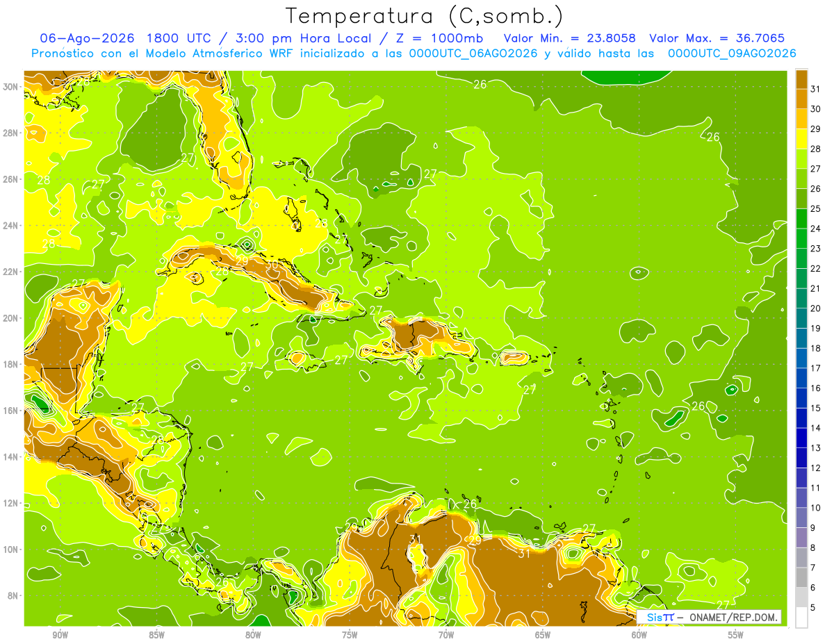
Task: Click the "85W" longitude axis label
Action: pos(156,635)
